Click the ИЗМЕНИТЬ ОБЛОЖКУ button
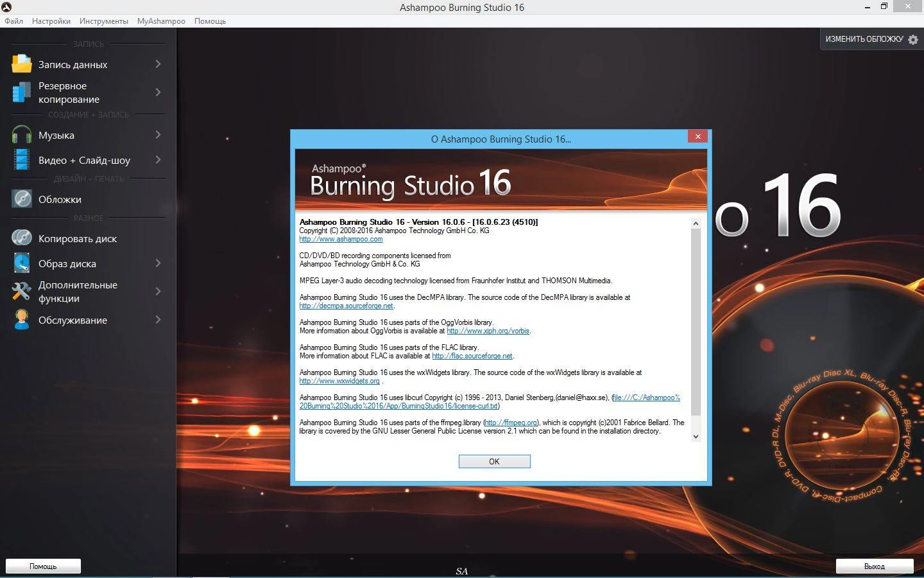Viewport: 924px width, 578px height. click(871, 39)
